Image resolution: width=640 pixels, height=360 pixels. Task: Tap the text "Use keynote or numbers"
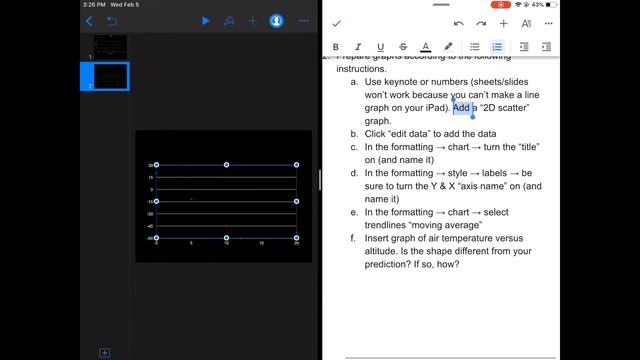click(416, 82)
